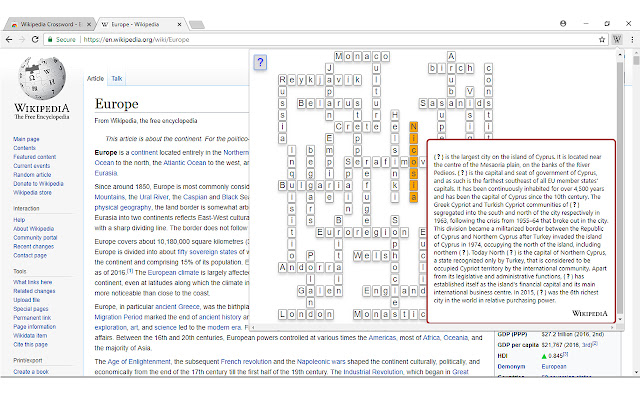Click the Permanent link entry
The width and height of the screenshot is (640, 400).
point(32,318)
